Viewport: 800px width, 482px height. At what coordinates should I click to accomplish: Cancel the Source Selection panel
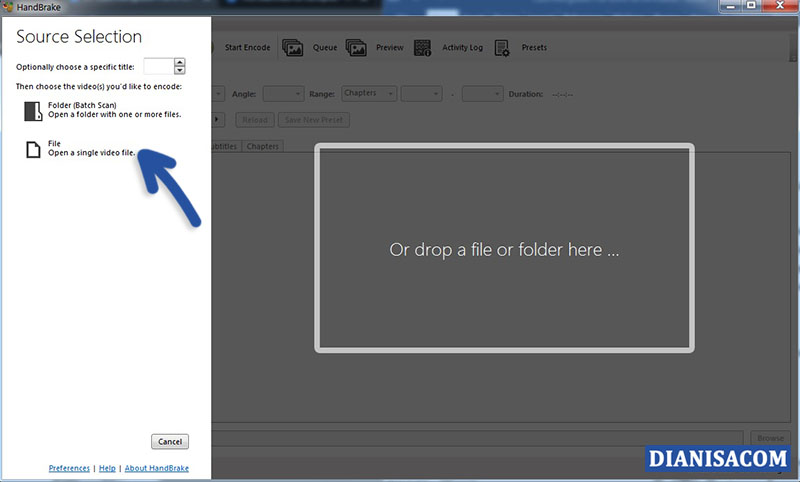(170, 442)
